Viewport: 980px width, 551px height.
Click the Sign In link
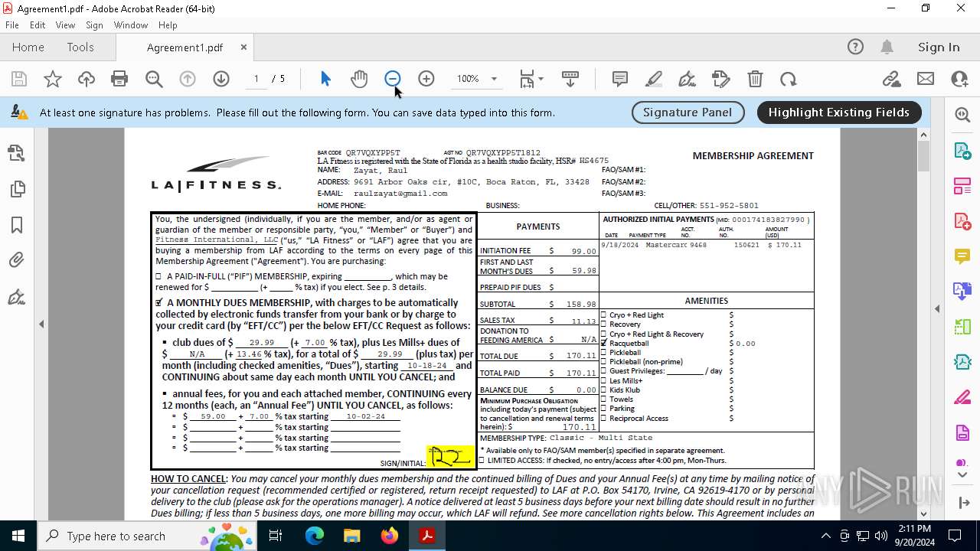[939, 47]
